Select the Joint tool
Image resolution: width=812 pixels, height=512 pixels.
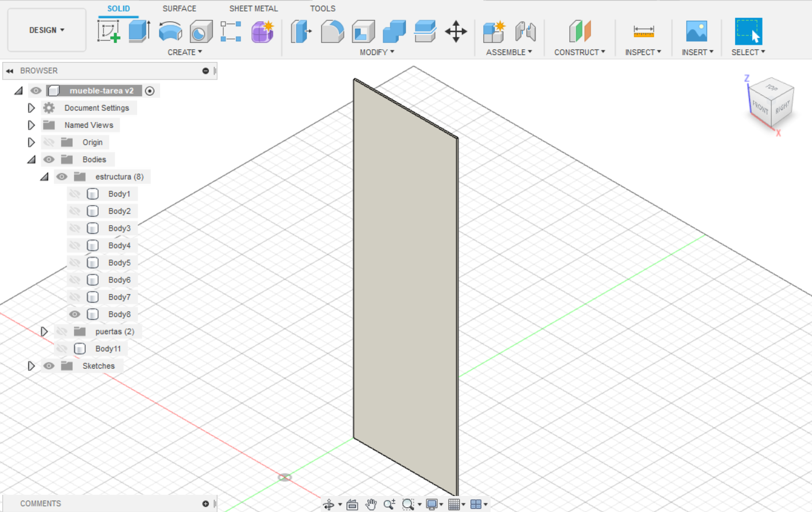(x=525, y=32)
